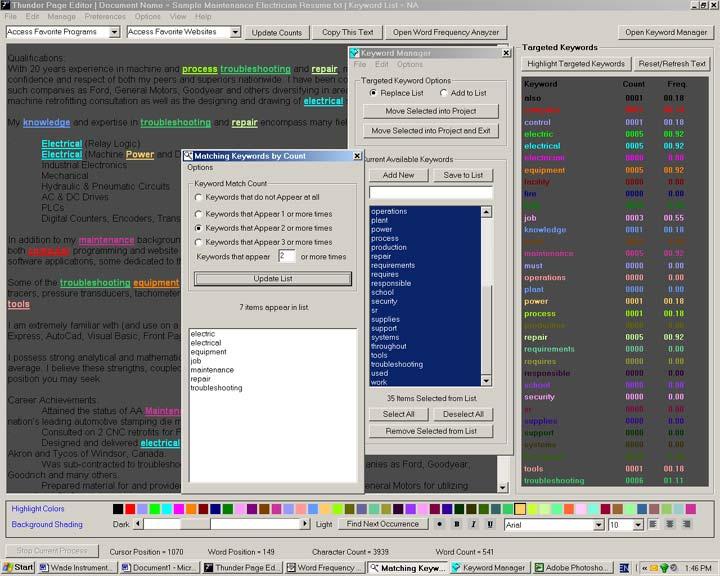The height and width of the screenshot is (576, 720).
Task: Switch to Thunder Page Ed. taskbar item
Action: (x=242, y=568)
